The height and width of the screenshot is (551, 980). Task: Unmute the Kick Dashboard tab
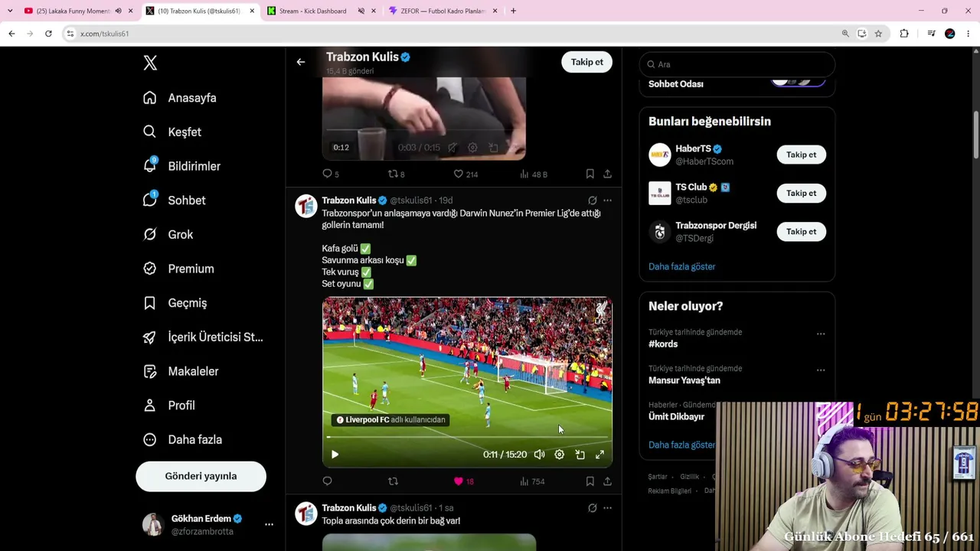362,11
